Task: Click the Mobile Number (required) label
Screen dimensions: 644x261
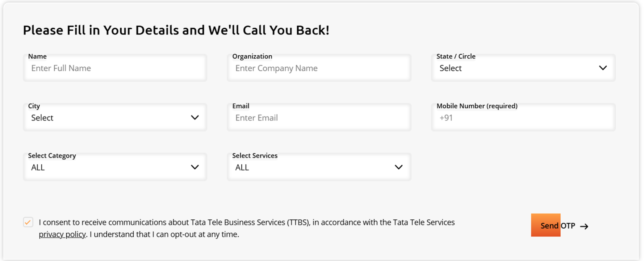Action: (x=477, y=106)
